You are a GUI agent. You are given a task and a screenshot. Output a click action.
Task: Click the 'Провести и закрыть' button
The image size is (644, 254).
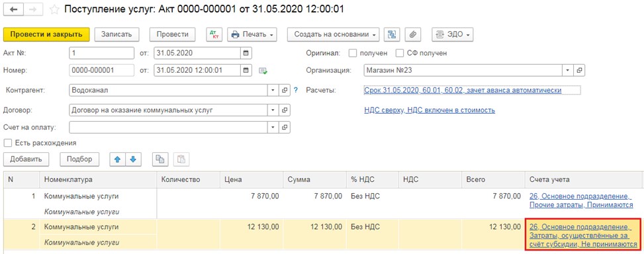(46, 34)
